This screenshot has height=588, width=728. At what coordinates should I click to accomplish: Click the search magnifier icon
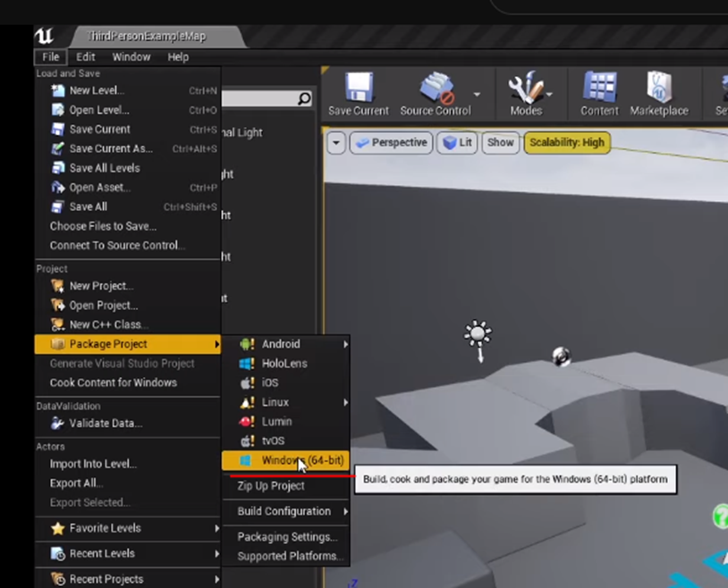click(304, 98)
